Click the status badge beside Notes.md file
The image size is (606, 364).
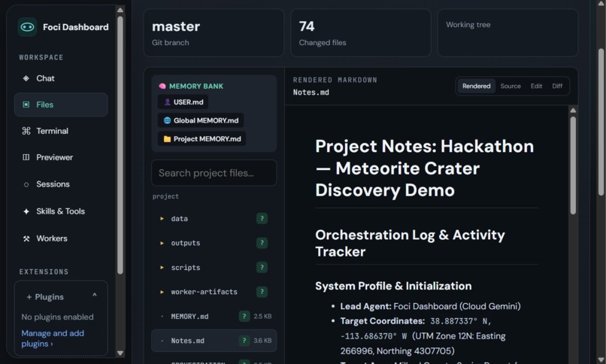(244, 341)
